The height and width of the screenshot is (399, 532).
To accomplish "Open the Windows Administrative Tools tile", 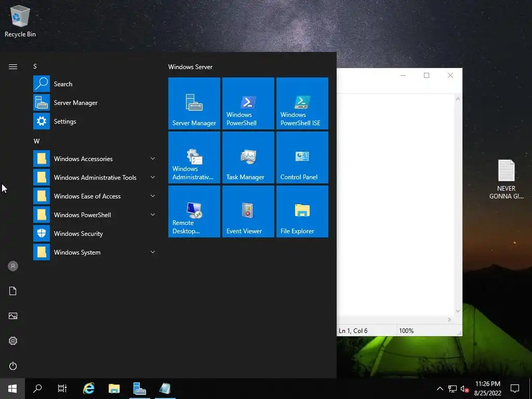I will (194, 157).
